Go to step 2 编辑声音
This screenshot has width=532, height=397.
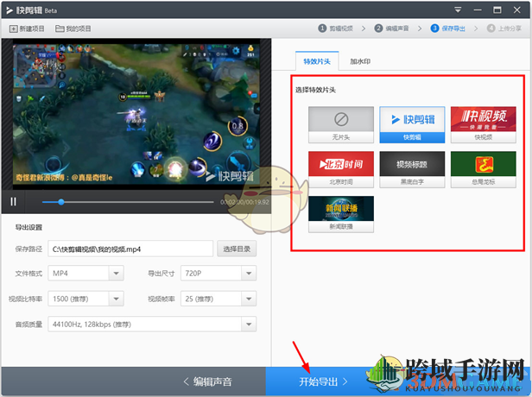click(392, 28)
